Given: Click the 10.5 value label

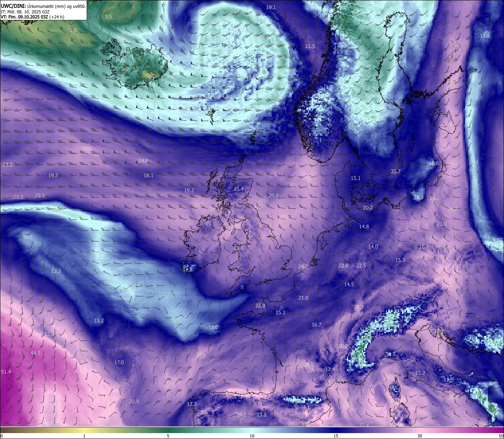Looking at the screenshot, I should (x=390, y=354).
